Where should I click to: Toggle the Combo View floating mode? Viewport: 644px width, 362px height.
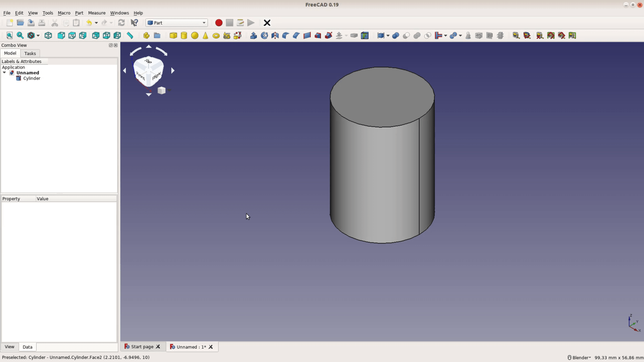coord(111,45)
